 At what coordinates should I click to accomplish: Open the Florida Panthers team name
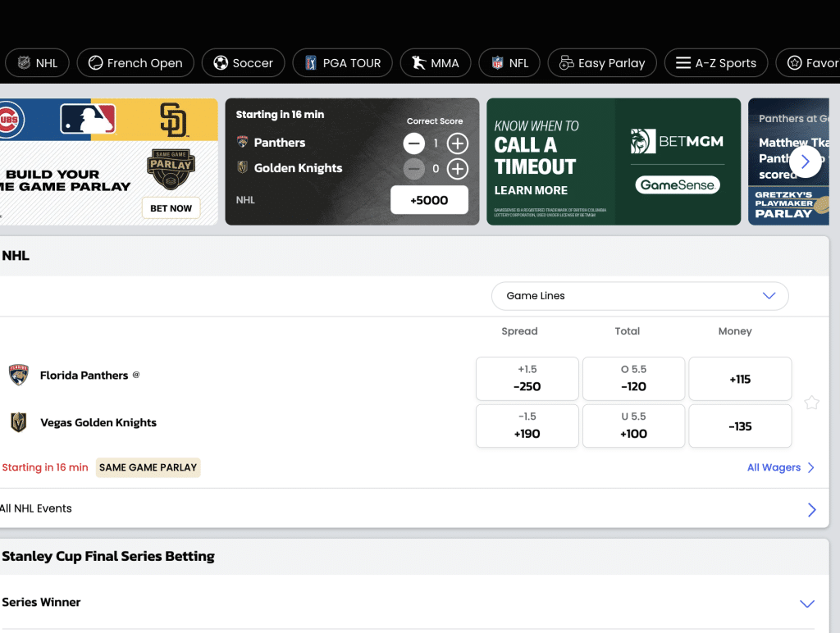[x=84, y=376]
